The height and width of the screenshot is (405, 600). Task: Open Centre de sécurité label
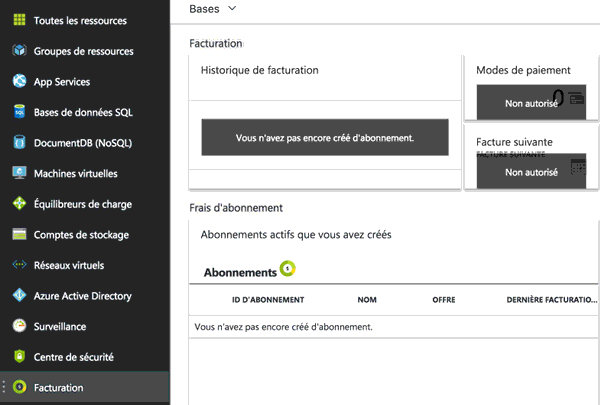coord(73,357)
